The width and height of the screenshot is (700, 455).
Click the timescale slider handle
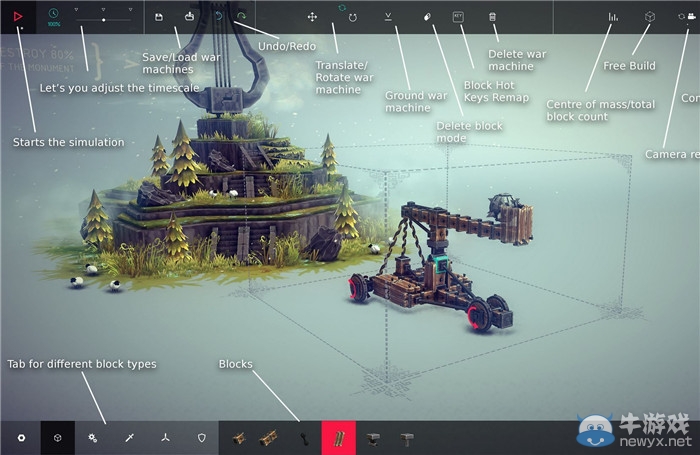coord(104,20)
